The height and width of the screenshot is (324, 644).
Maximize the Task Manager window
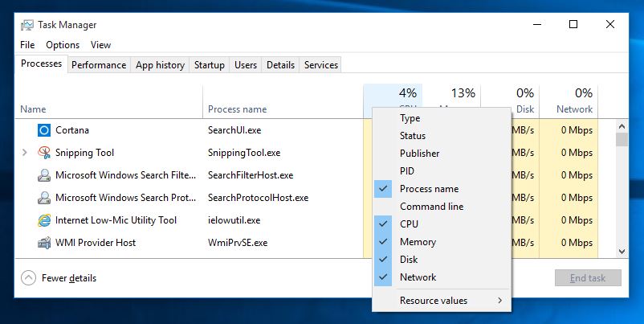click(x=573, y=24)
